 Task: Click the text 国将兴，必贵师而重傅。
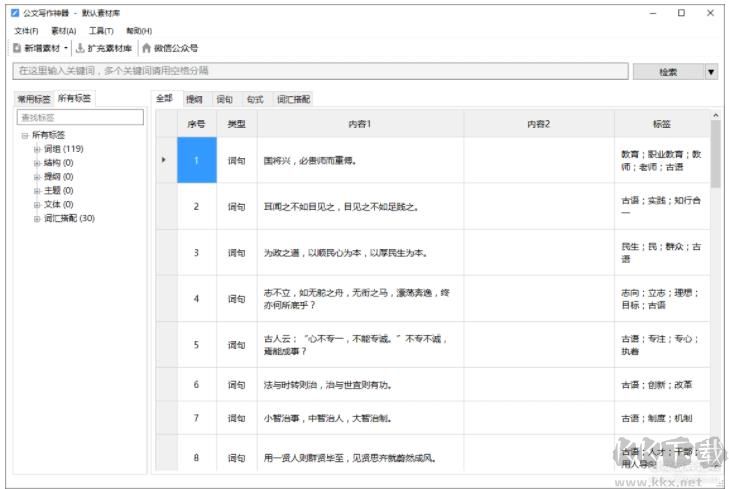point(310,161)
